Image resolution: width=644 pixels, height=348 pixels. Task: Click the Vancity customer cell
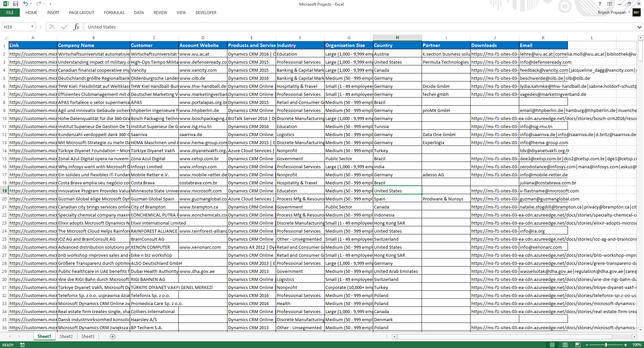click(x=154, y=70)
